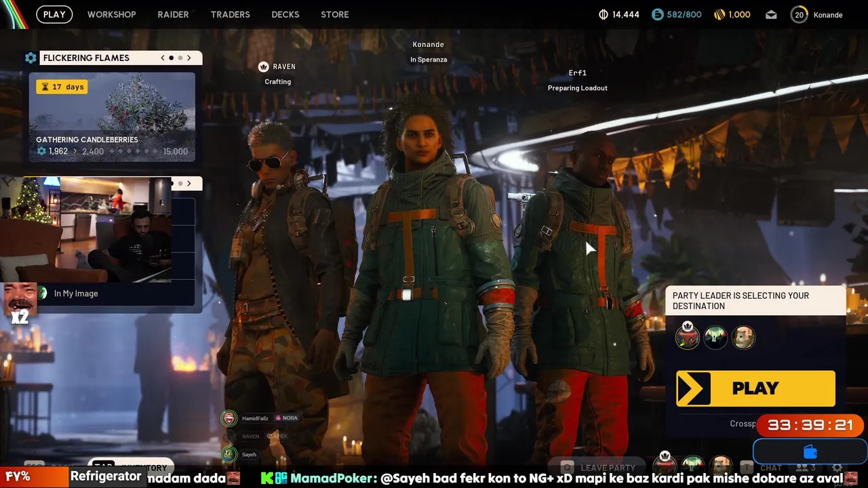The height and width of the screenshot is (488, 868).
Task: Switch to the WORKSHOP tab
Action: [x=111, y=14]
